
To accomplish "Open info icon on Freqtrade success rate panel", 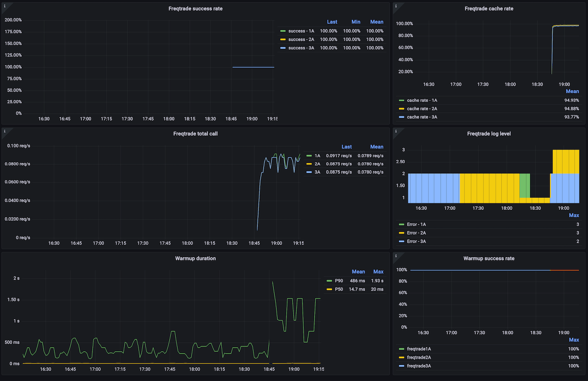I will click(x=4, y=5).
